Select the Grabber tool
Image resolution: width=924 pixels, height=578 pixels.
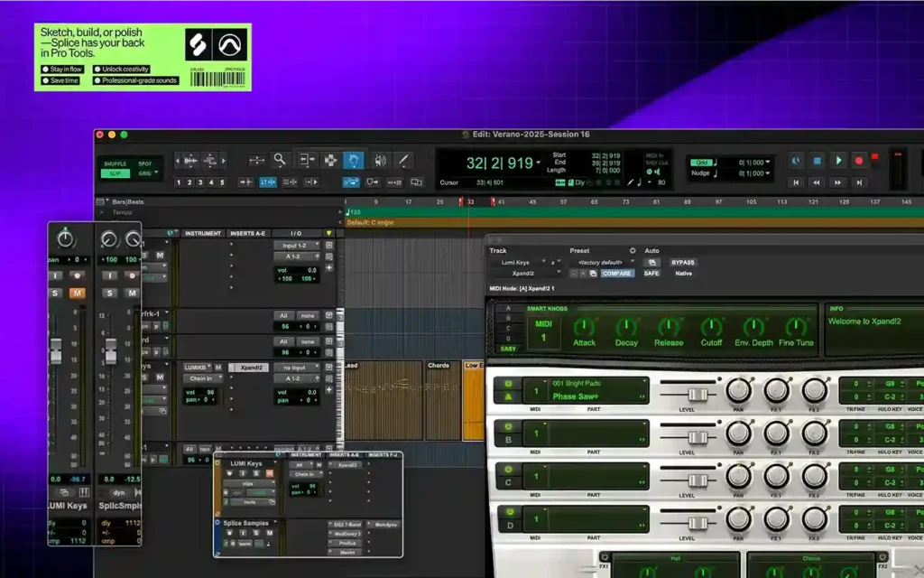tap(354, 161)
